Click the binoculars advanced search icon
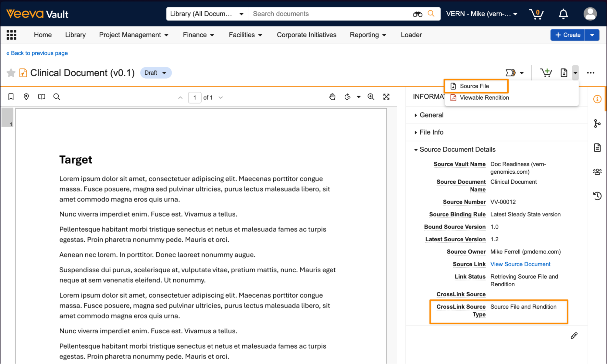This screenshot has width=607, height=364. [418, 14]
